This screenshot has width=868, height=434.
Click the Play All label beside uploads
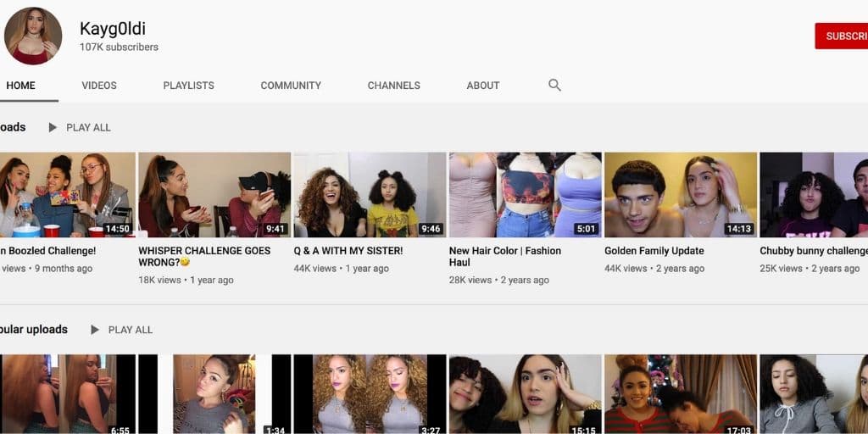pyautogui.click(x=88, y=127)
